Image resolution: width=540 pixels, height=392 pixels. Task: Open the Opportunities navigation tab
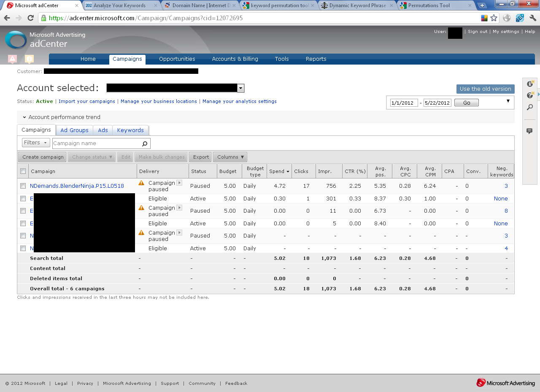177,59
